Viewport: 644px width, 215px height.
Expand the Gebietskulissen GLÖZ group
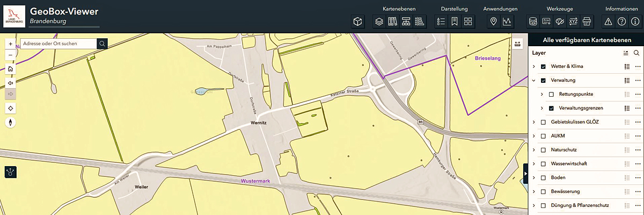[x=534, y=122]
